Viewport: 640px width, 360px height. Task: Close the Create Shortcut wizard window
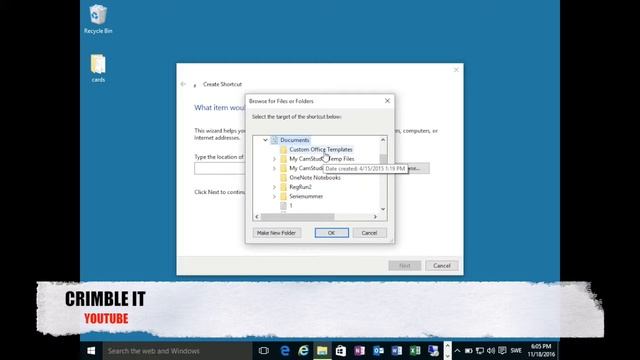(x=456, y=70)
